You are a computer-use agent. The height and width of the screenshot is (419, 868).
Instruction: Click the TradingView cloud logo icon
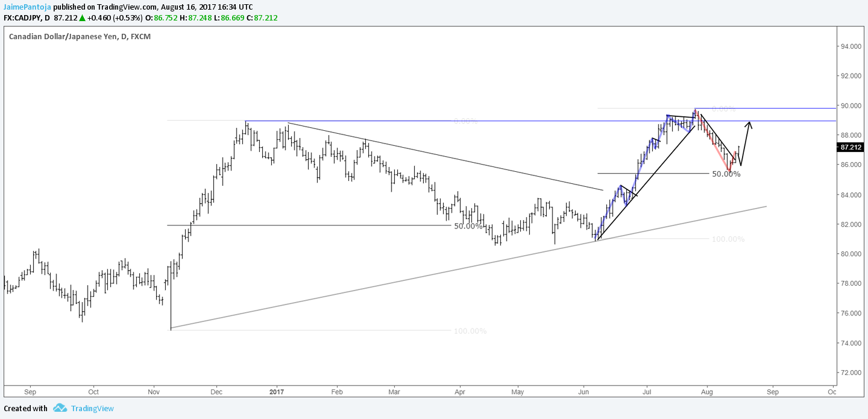(60, 408)
